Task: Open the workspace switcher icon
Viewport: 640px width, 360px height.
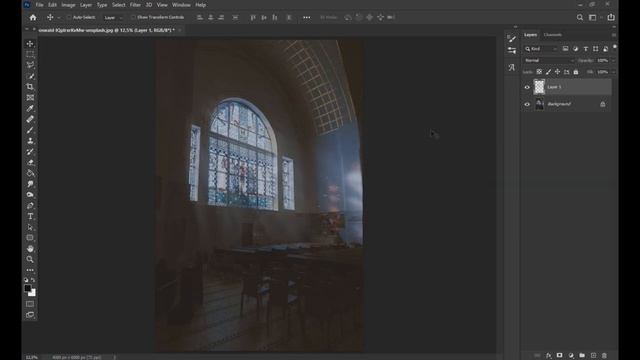Action: (x=593, y=18)
